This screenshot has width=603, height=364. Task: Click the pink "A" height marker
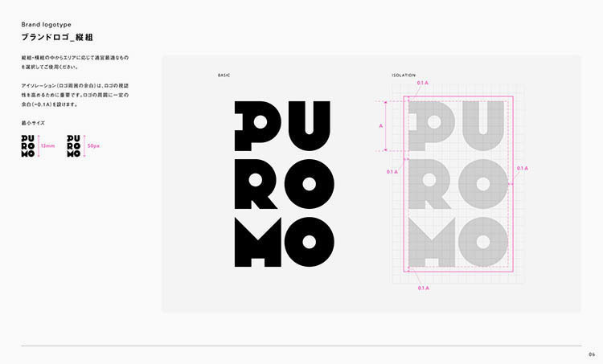[380, 126]
